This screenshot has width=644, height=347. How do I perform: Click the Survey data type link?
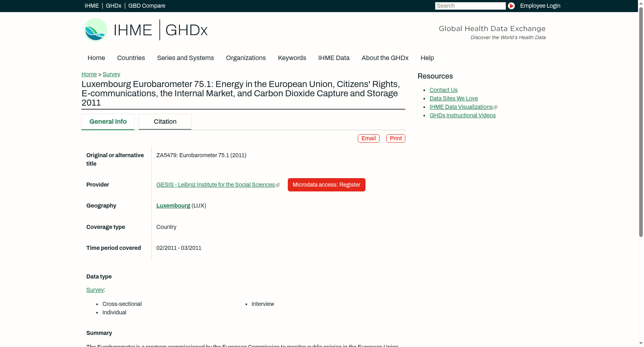[x=95, y=290]
